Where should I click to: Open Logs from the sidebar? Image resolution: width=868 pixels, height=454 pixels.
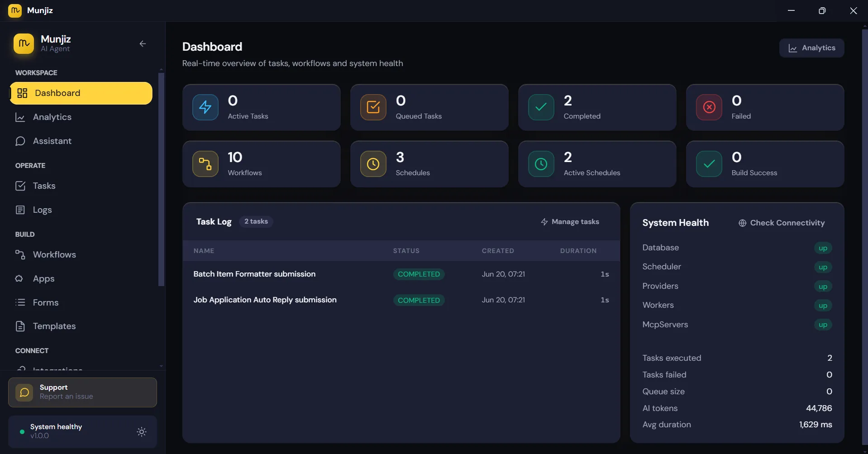(81, 210)
